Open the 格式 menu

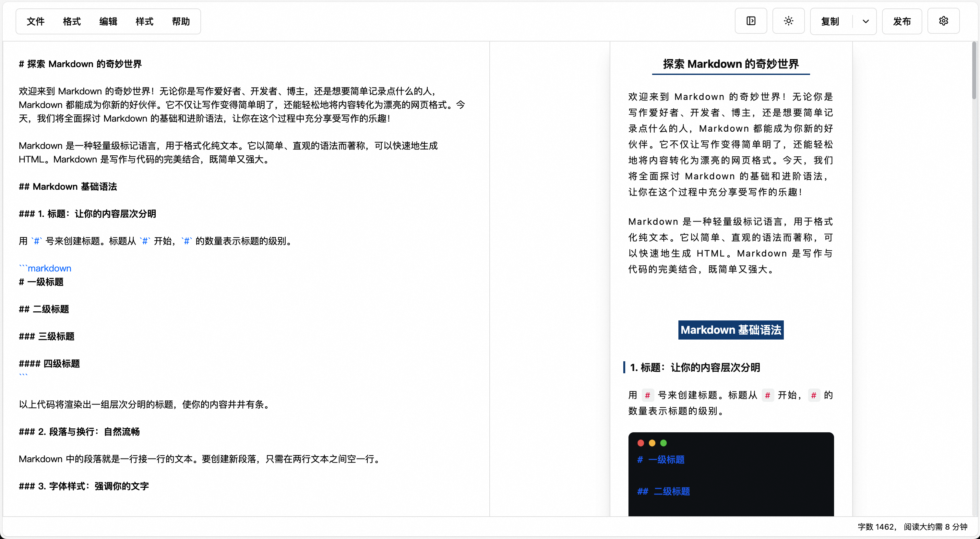[x=72, y=21]
